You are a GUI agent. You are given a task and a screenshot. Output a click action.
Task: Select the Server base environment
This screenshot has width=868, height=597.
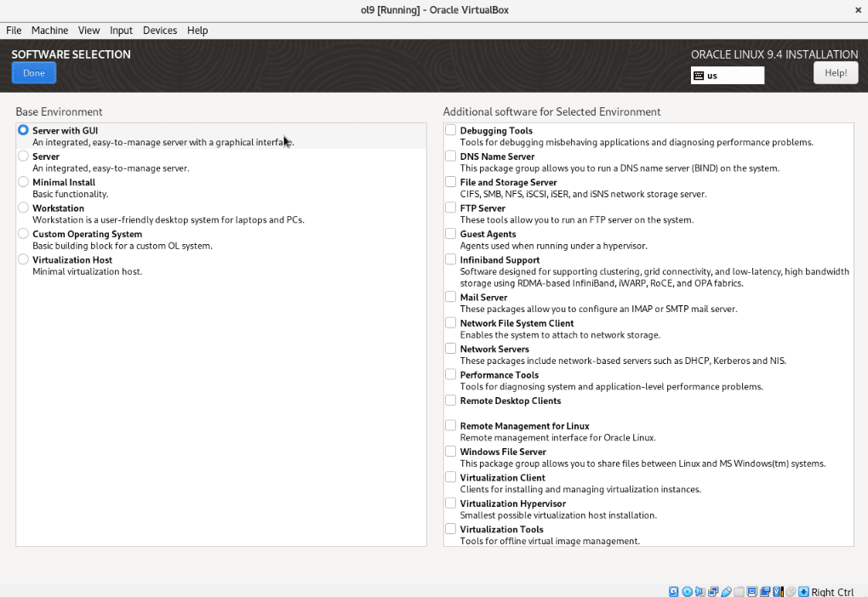(23, 156)
